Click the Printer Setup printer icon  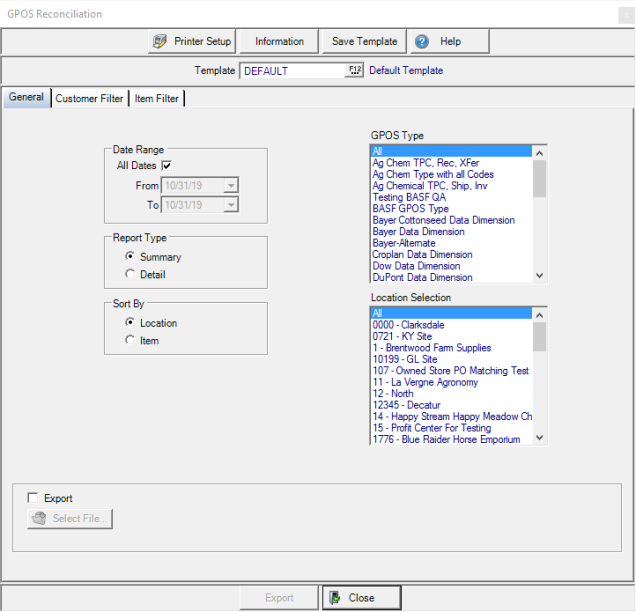tap(159, 41)
